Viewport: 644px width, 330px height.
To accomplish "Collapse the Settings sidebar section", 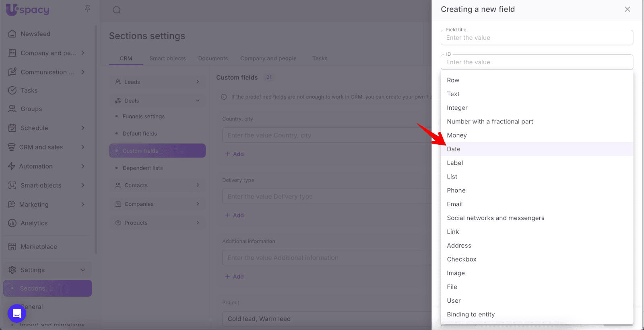I will pyautogui.click(x=83, y=270).
